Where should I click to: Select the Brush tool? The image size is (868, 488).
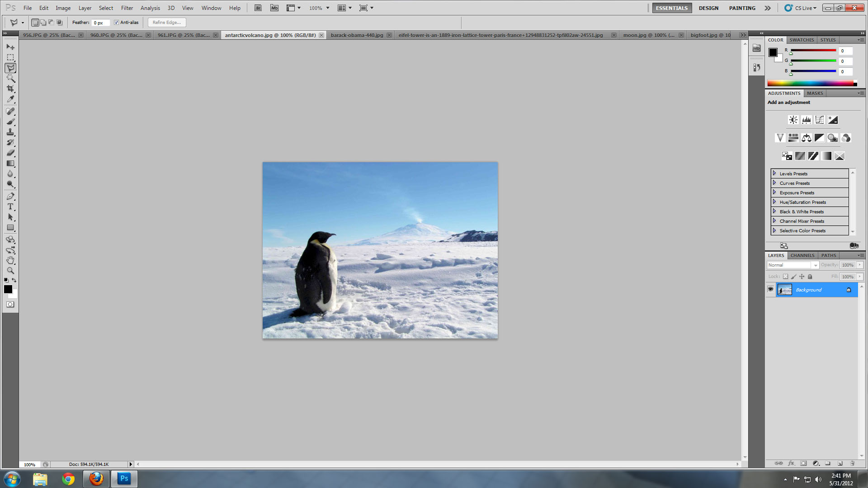click(x=10, y=122)
